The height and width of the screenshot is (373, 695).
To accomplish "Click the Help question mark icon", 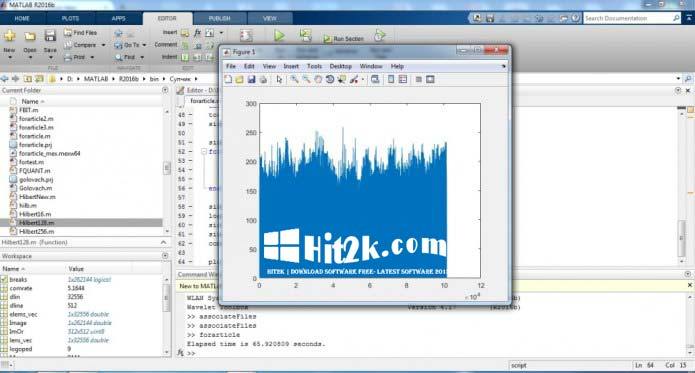I will point(575,18).
